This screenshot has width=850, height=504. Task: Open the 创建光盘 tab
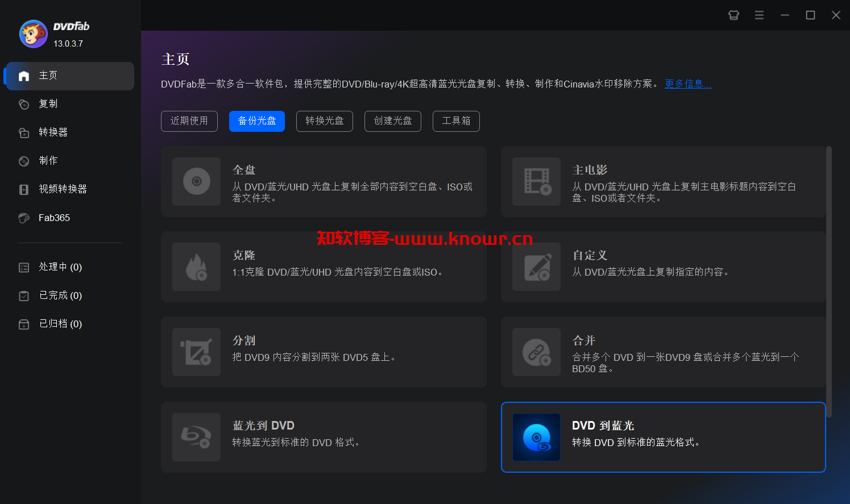tap(393, 121)
